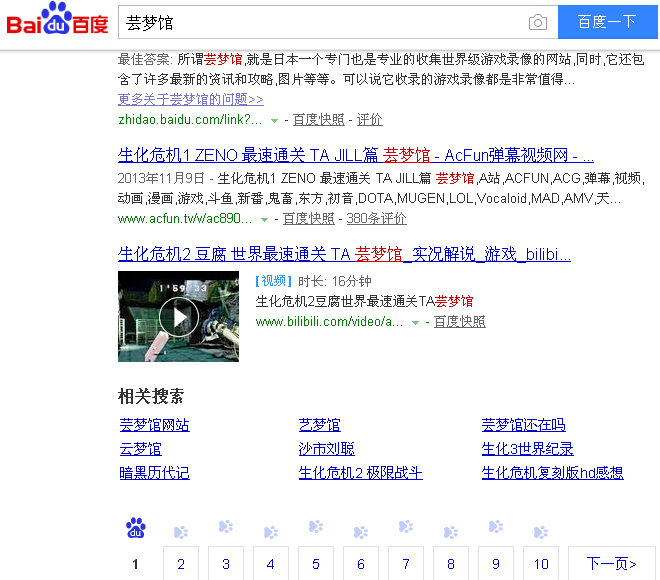The image size is (660, 580).
Task: Open 百度快照 for the bilibili result
Action: point(460,322)
